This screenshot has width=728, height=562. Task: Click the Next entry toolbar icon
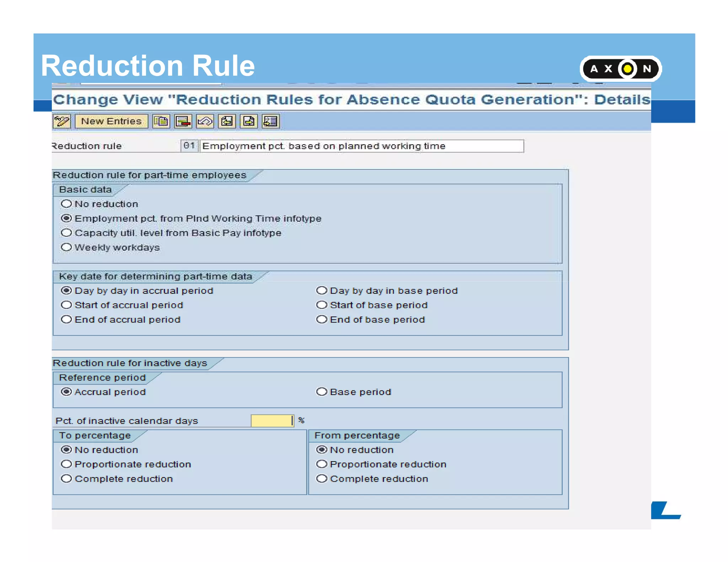(249, 121)
